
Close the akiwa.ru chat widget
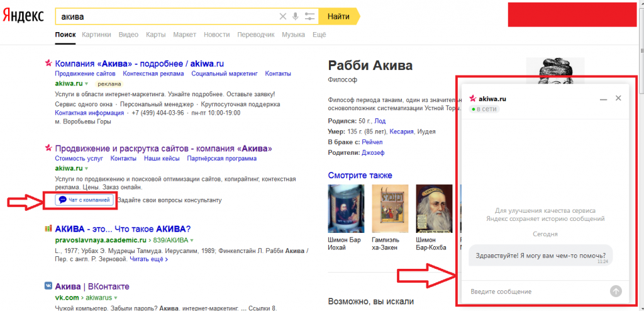(x=618, y=98)
